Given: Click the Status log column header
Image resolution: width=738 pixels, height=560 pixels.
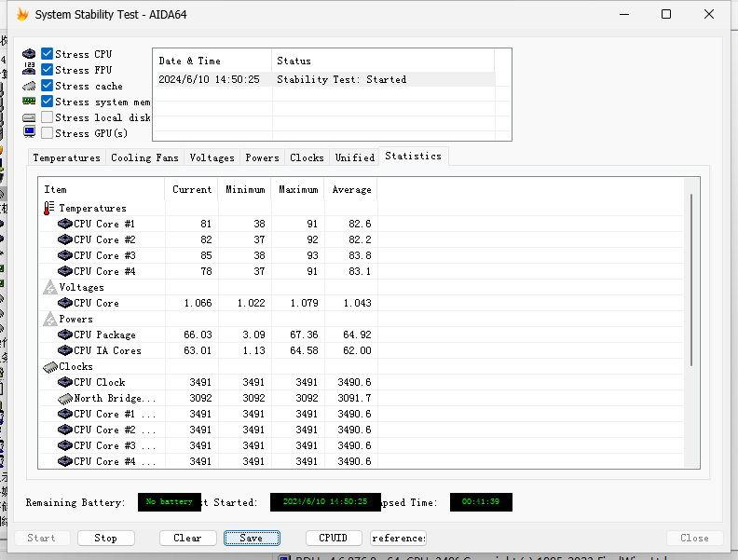Looking at the screenshot, I should pos(383,61).
